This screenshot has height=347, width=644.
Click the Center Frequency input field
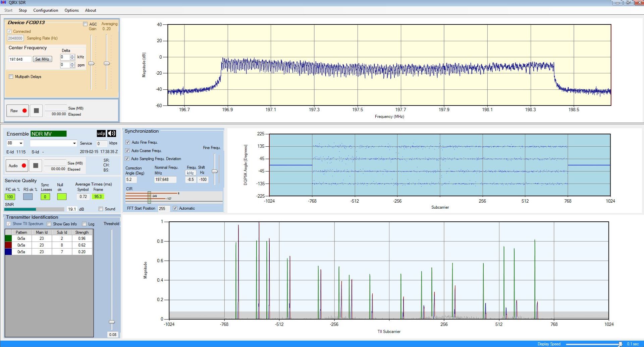19,59
